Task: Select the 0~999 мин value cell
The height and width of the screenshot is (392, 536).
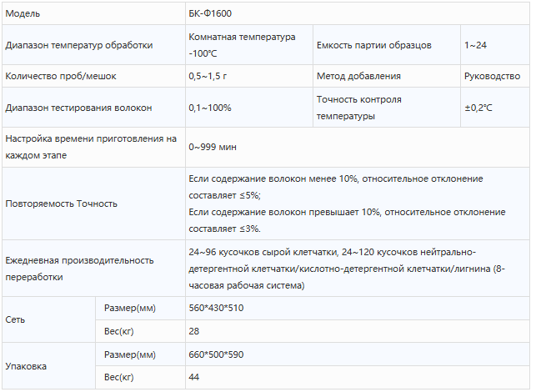Action: (213, 147)
